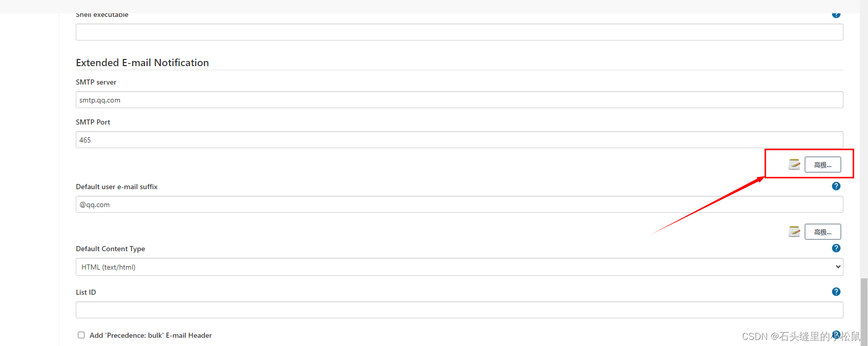The image size is (868, 346).
Task: Click the 高级 button below e-mail suffix field
Action: (823, 232)
